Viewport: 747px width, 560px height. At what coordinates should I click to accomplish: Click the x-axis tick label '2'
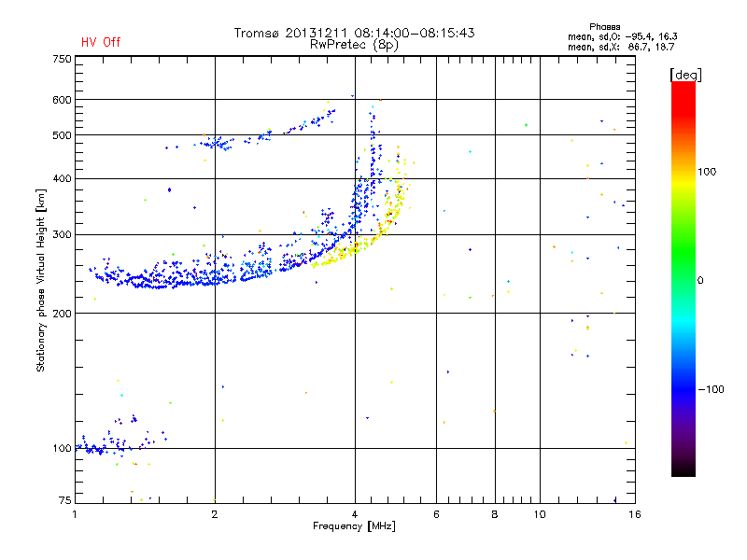coord(215,514)
